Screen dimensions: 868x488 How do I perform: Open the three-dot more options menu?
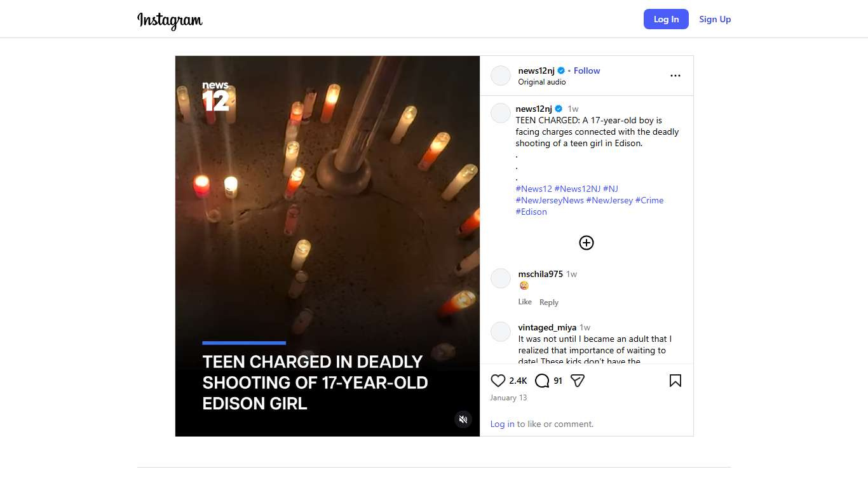pyautogui.click(x=675, y=76)
